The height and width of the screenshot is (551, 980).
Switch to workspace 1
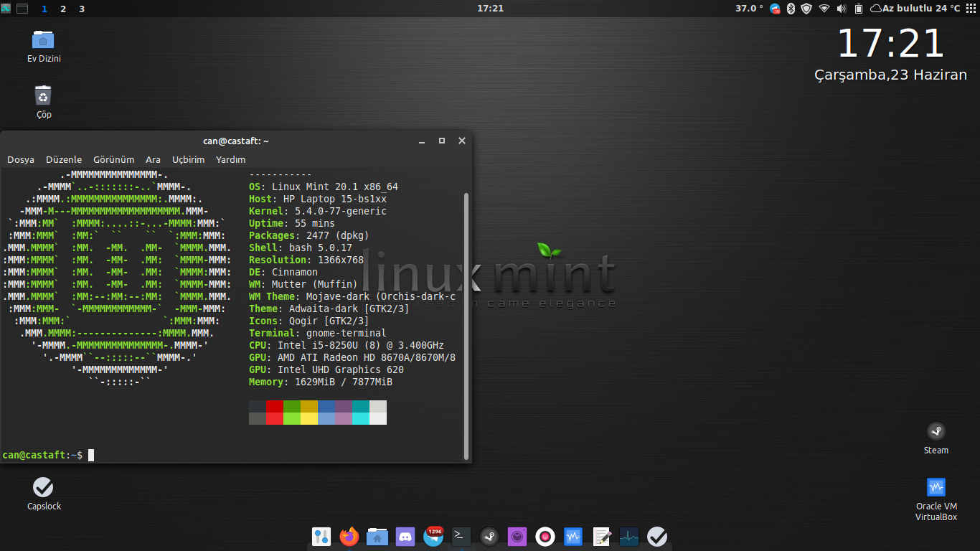coord(45,9)
